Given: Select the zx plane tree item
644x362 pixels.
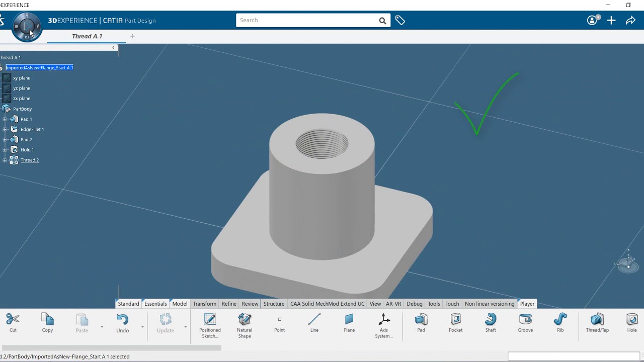Looking at the screenshot, I should pos(22,99).
